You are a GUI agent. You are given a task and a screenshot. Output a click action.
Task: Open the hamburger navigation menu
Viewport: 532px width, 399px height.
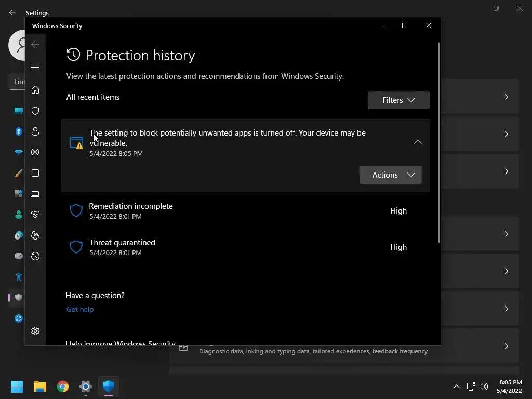click(x=35, y=65)
